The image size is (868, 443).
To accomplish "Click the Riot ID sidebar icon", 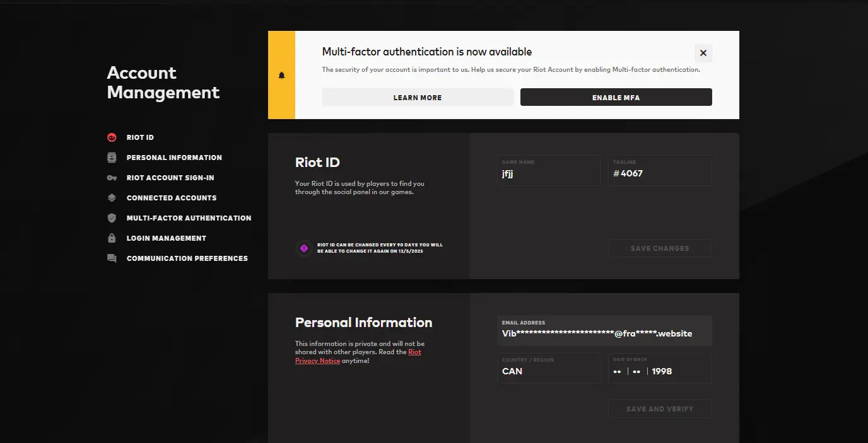I will pyautogui.click(x=112, y=137).
